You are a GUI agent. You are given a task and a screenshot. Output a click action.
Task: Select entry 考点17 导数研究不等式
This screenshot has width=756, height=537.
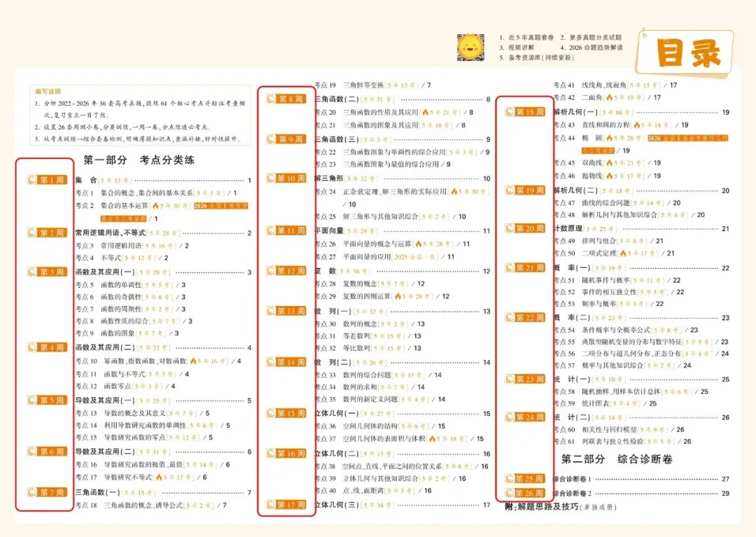(x=141, y=477)
